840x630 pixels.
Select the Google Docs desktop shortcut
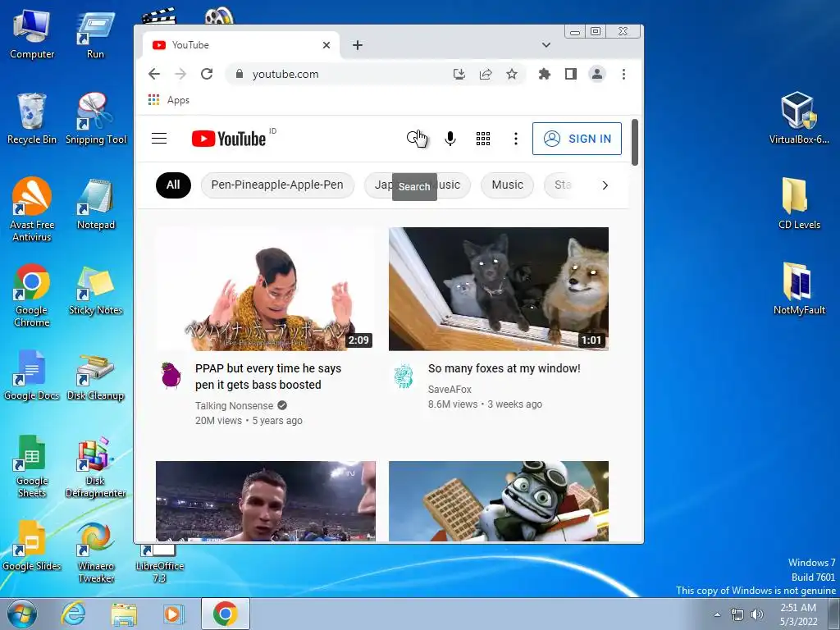tap(32, 375)
